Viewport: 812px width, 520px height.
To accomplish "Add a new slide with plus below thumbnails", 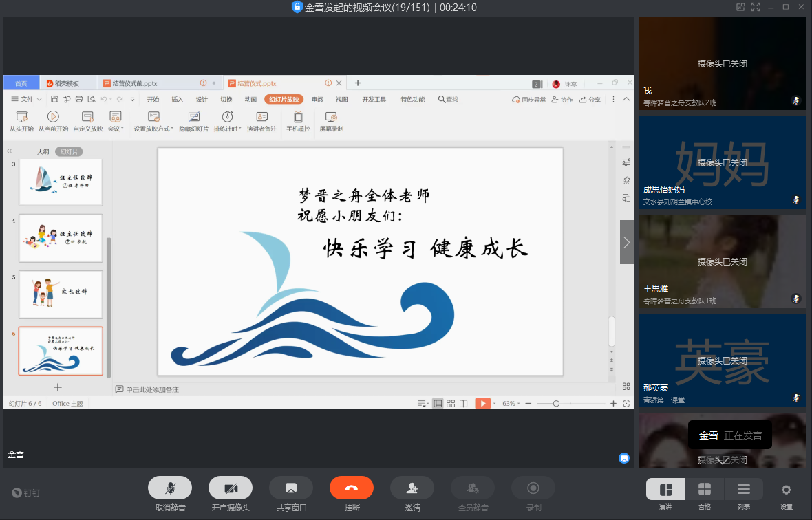I will (58, 387).
